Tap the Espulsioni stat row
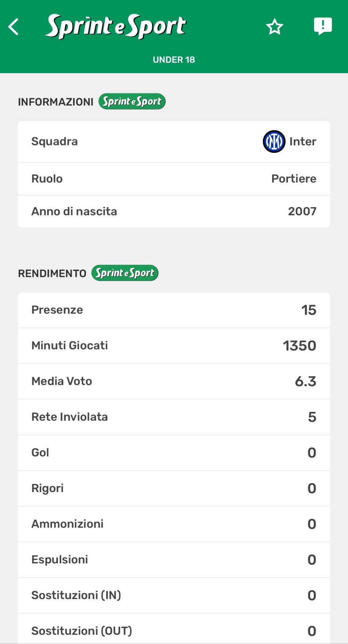The height and width of the screenshot is (644, 348). point(174,559)
